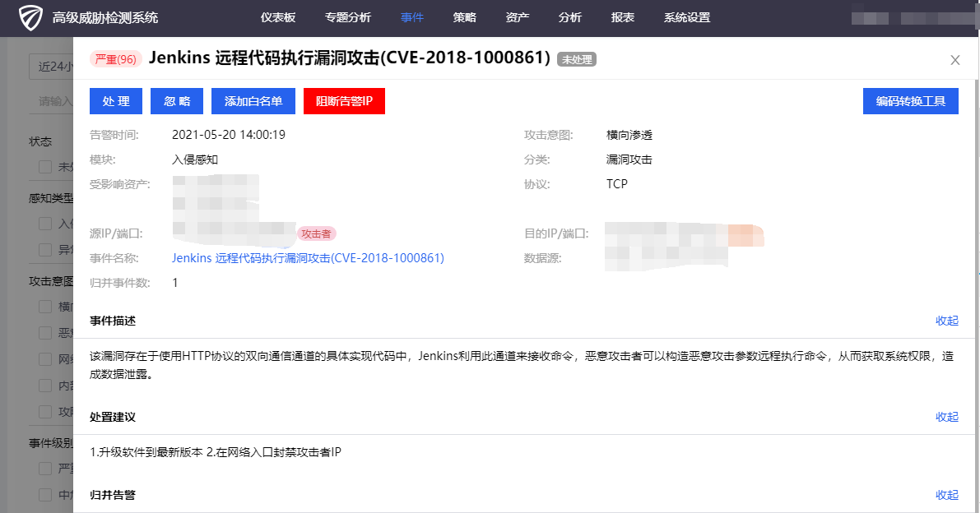Click the shield logo of the threat detection system
This screenshot has height=513, width=980.
pyautogui.click(x=30, y=17)
